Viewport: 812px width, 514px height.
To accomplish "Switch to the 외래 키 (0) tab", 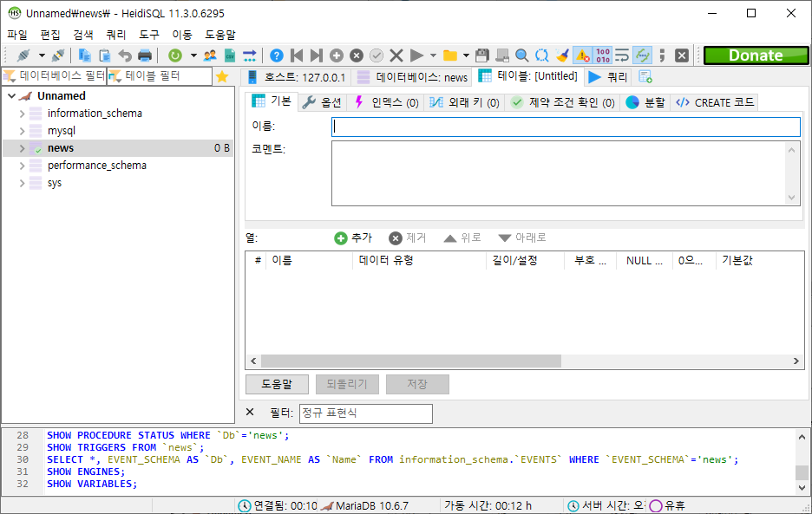I will (464, 102).
